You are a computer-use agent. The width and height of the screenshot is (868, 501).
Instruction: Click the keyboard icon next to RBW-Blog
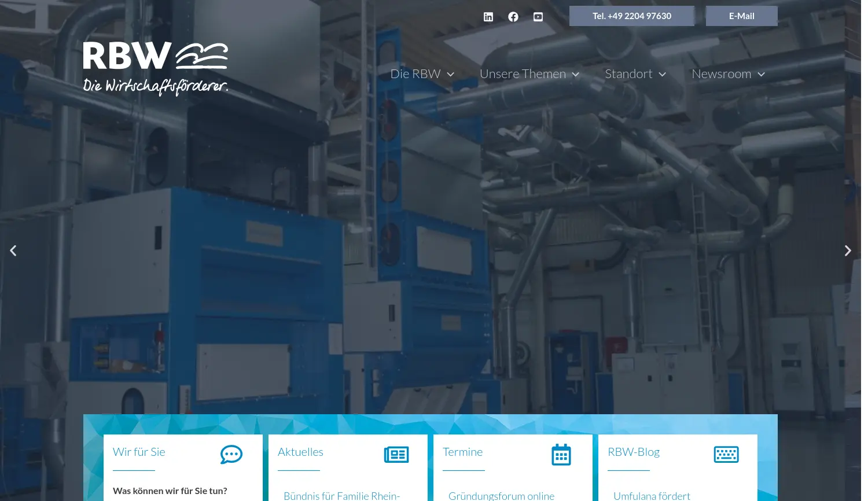(x=726, y=455)
